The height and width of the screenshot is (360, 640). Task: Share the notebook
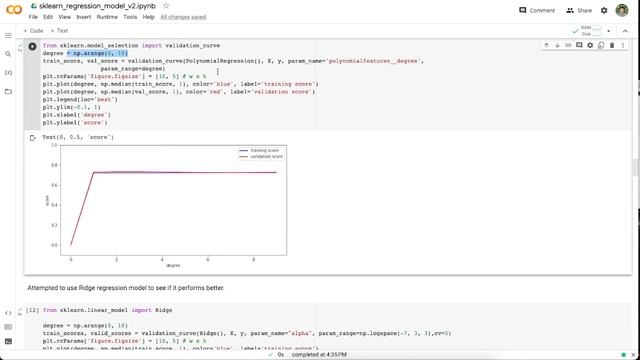click(x=579, y=10)
